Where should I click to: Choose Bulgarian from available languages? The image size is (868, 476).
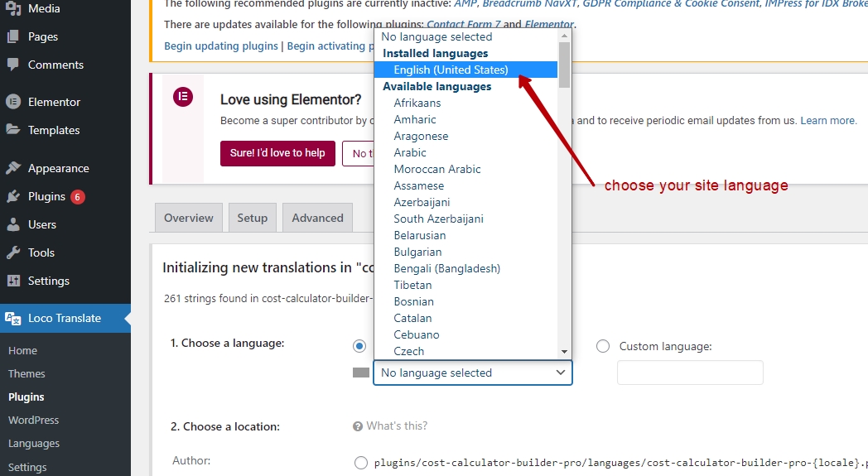click(x=418, y=252)
